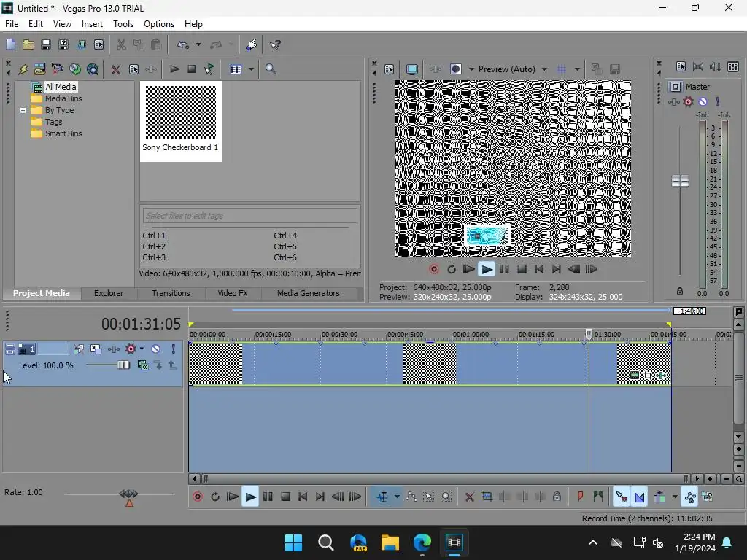Open the Options menu
Image resolution: width=747 pixels, height=560 pixels.
pyautogui.click(x=158, y=24)
